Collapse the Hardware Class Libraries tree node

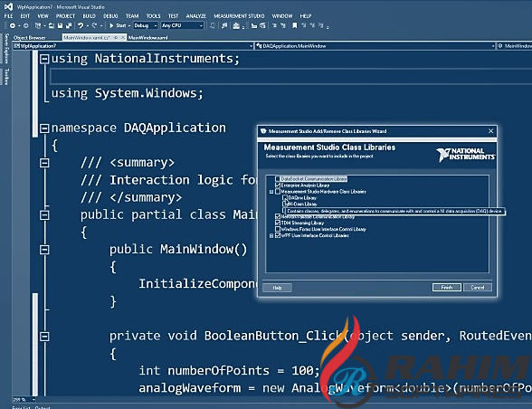pyautogui.click(x=271, y=192)
